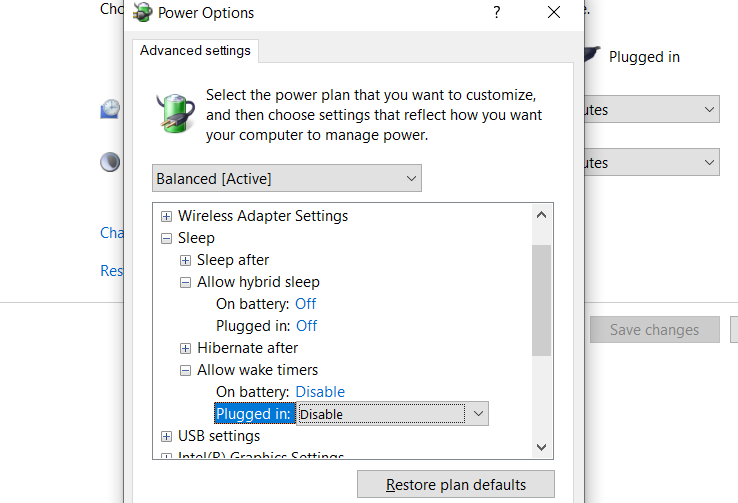This screenshot has height=503, width=738.
Task: Click the green battery plug icon
Action: (175, 113)
